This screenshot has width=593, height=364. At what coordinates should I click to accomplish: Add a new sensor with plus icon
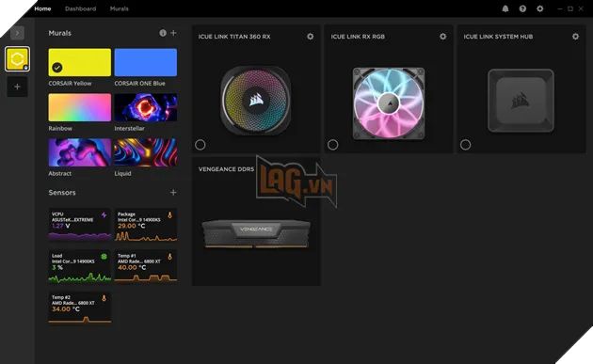pyautogui.click(x=173, y=193)
